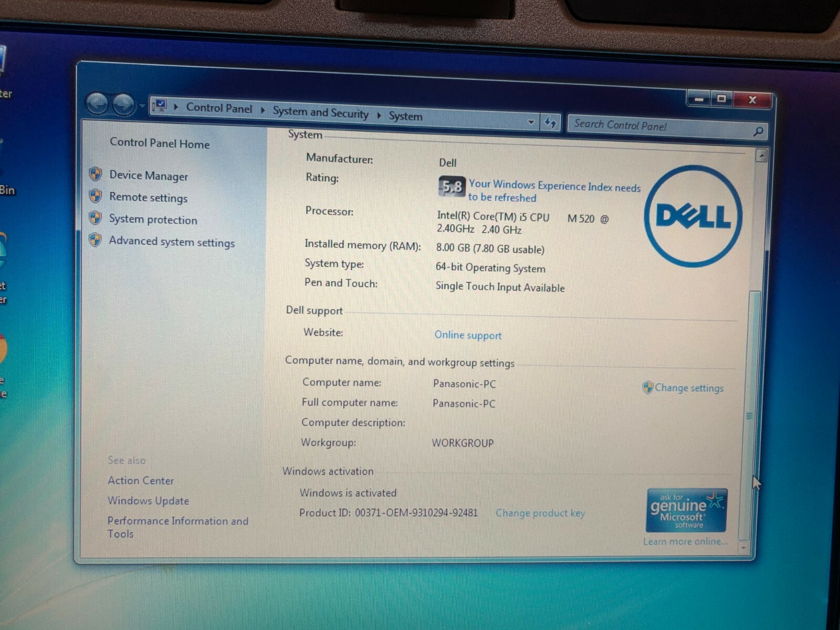The width and height of the screenshot is (840, 630).
Task: Open Windows Update
Action: pyautogui.click(x=148, y=501)
